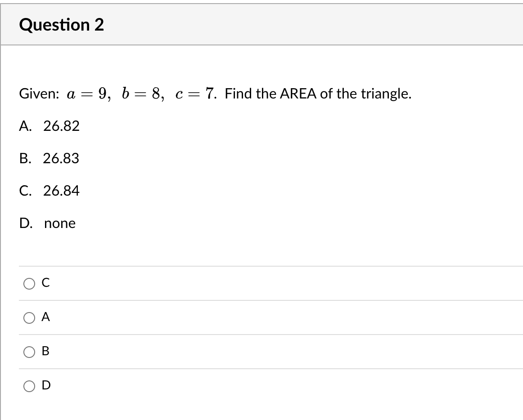
Task: Click answer choice C. 26.84
Action: pos(50,191)
